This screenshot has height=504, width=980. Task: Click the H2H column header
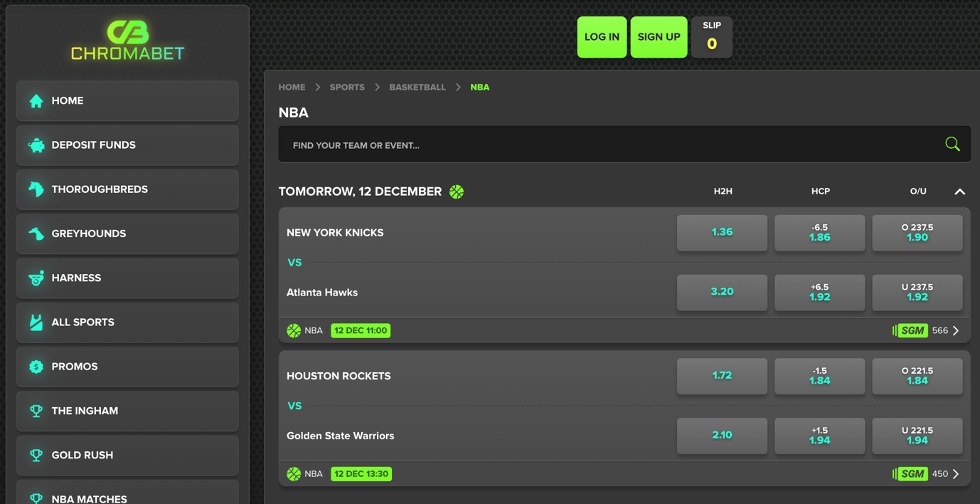(723, 191)
